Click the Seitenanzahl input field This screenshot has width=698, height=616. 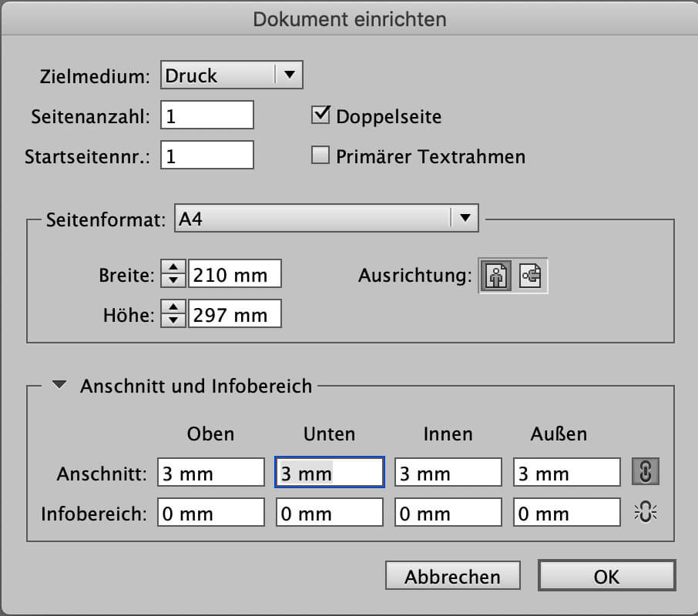click(207, 116)
